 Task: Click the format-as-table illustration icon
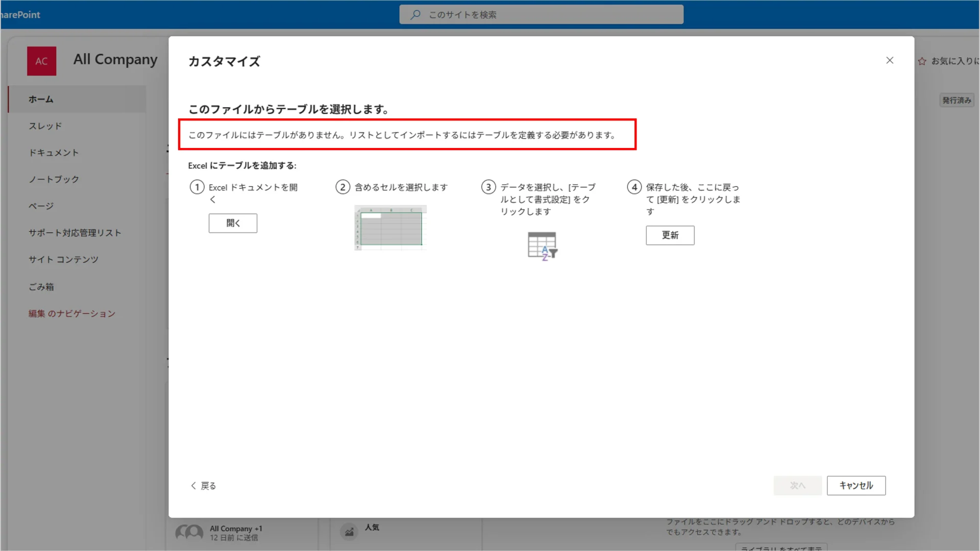click(543, 246)
